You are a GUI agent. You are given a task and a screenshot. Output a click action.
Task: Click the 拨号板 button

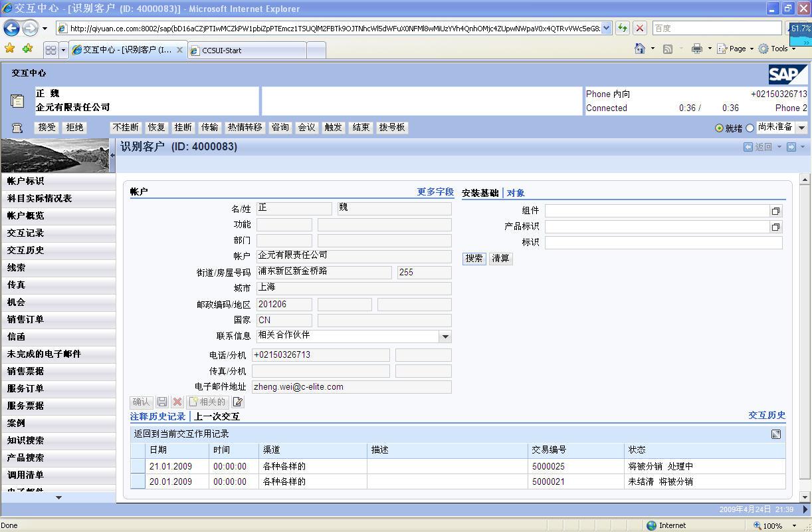coord(392,128)
